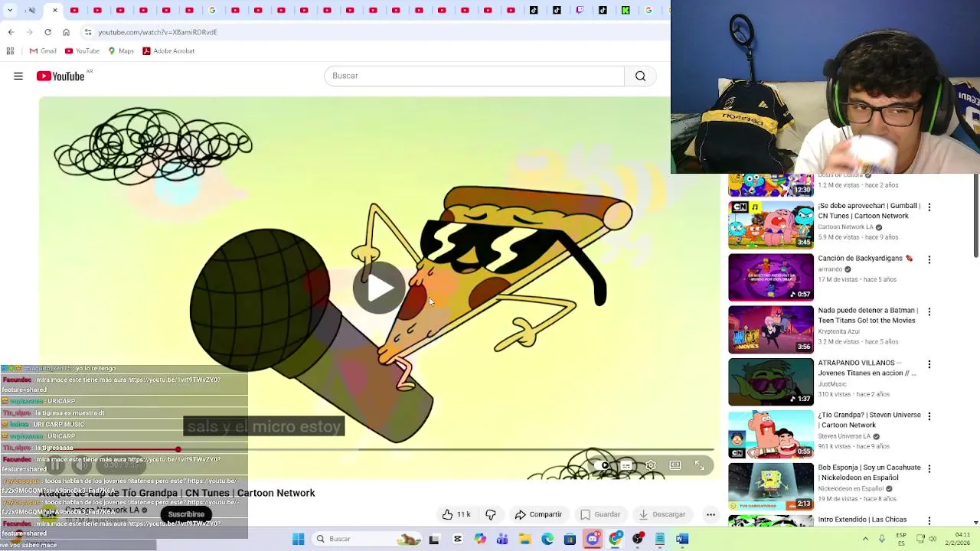Open Discord from the taskbar
The height and width of the screenshot is (551, 980).
[x=593, y=539]
